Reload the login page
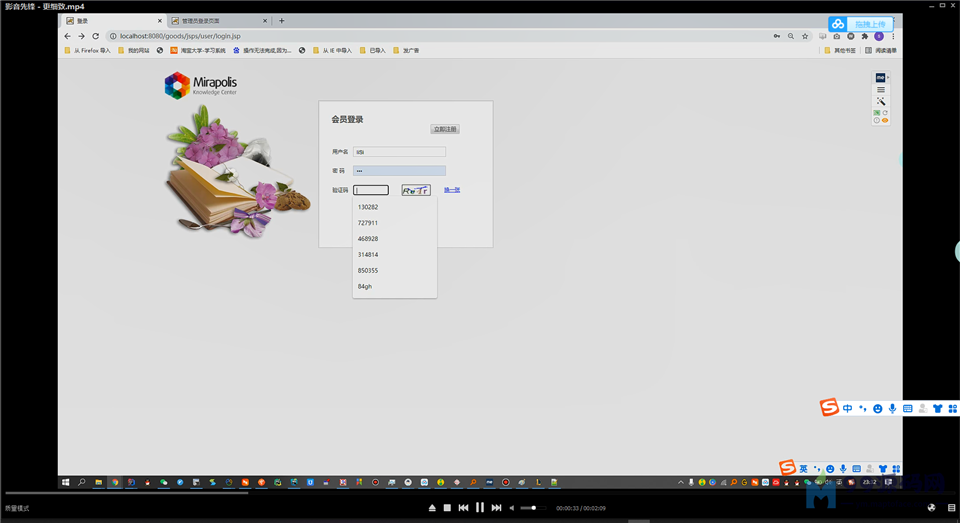This screenshot has width=960, height=523. point(96,36)
